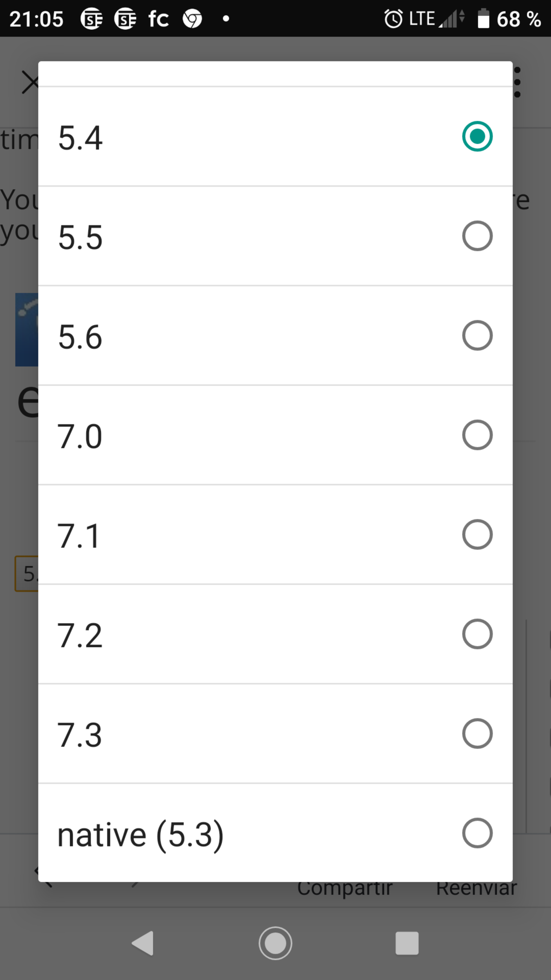Viewport: 551px width, 980px height.
Task: Tap the battery icon in status bar
Action: click(x=483, y=19)
